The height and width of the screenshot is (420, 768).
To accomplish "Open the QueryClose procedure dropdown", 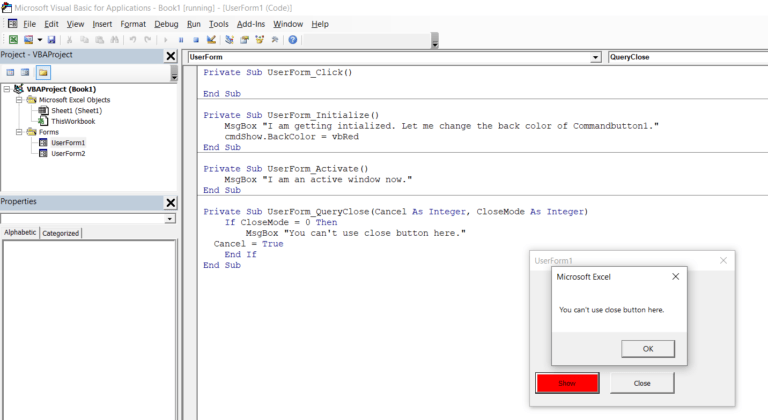I will [686, 57].
